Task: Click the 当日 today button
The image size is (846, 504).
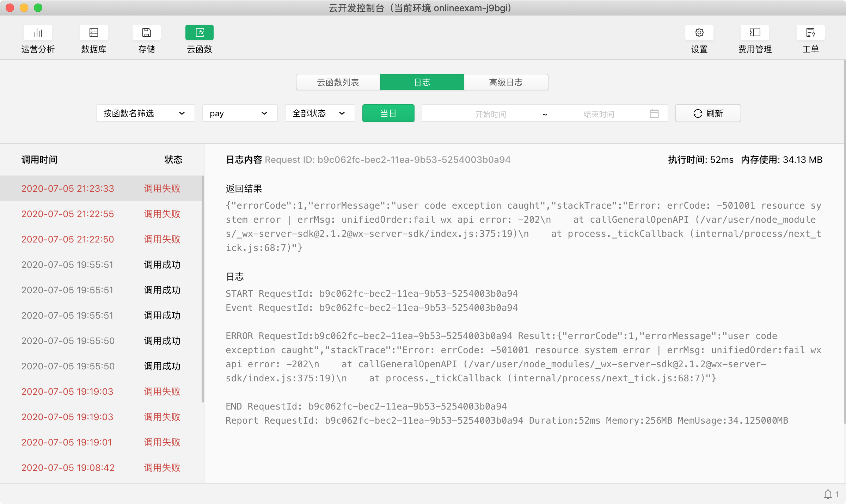Action: tap(388, 113)
